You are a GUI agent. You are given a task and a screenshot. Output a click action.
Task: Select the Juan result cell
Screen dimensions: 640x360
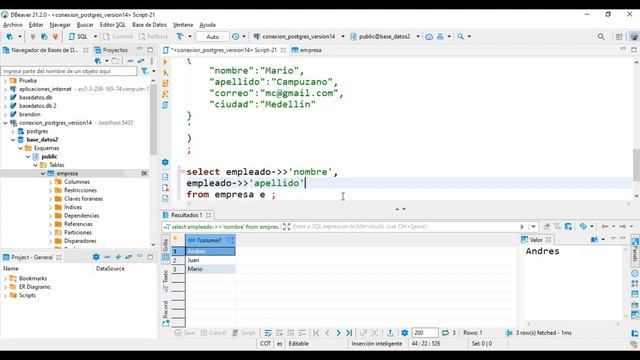(211, 260)
